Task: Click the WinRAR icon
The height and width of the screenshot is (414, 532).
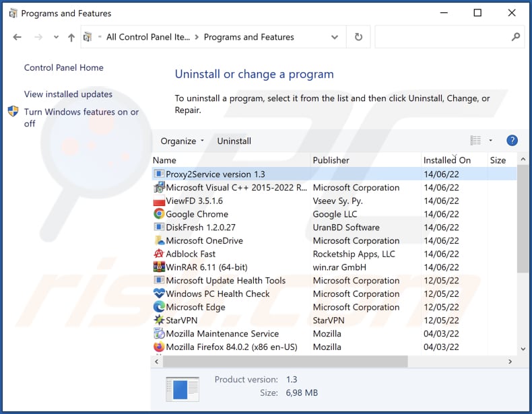Action: click(159, 267)
